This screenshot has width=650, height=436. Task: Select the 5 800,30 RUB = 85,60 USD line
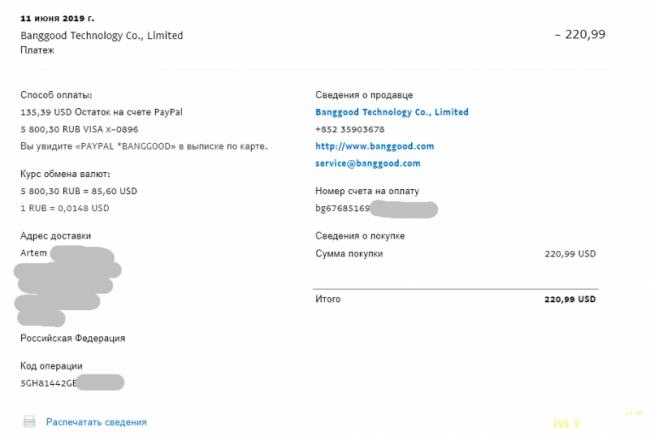pyautogui.click(x=79, y=191)
